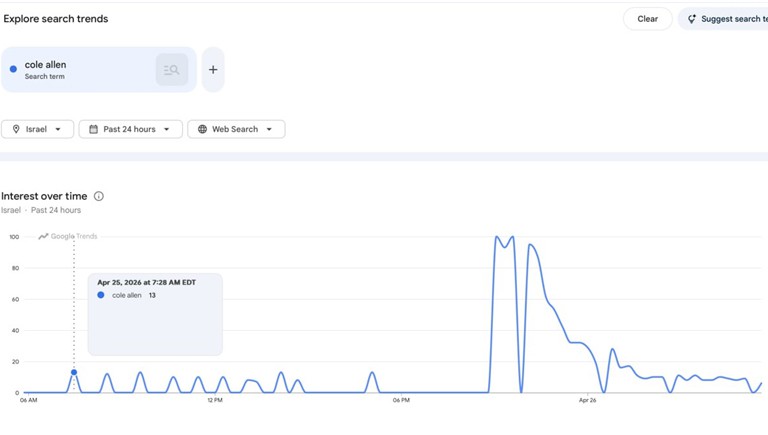Expand the Israel region dropdown
Viewport: 768px width, 435px height.
click(x=58, y=129)
